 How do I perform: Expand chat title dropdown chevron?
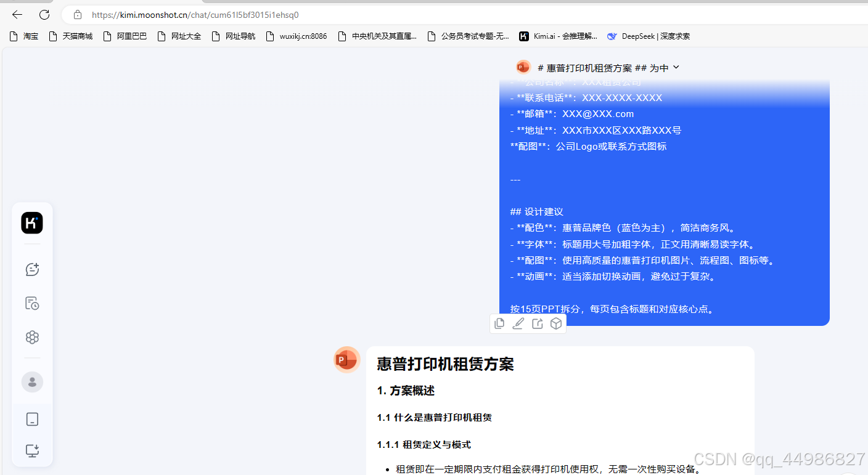coord(676,67)
